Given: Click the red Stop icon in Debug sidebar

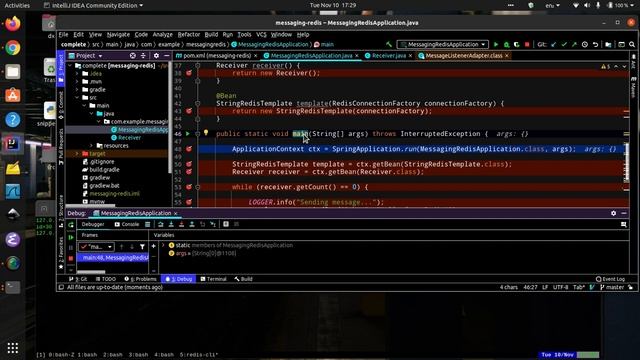Looking at the screenshot, I should [x=71, y=258].
